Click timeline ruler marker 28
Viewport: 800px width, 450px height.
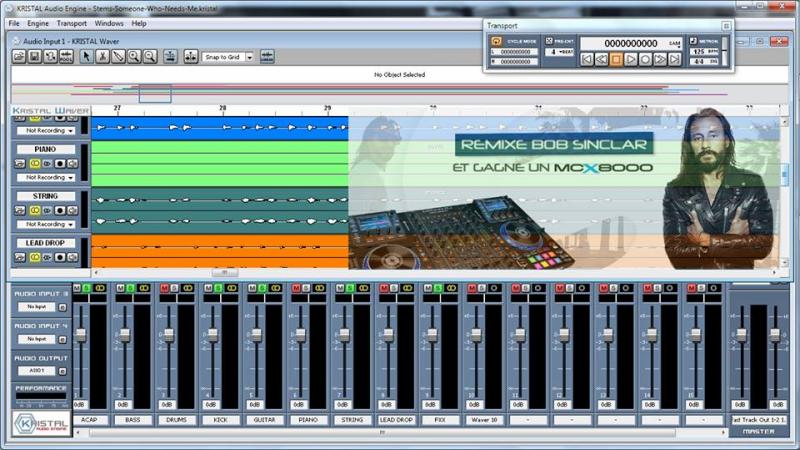tap(222, 108)
